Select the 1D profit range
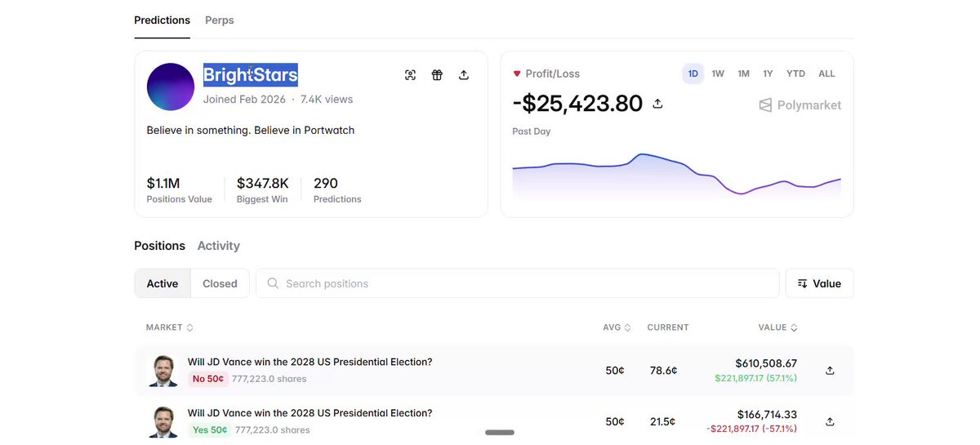The image size is (980, 445). coord(693,73)
